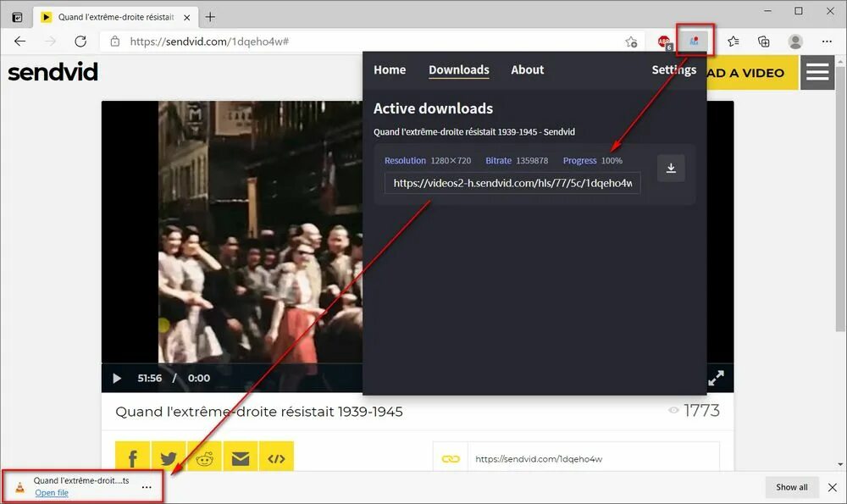
Task: Open the video downloader extension icon
Action: click(x=695, y=41)
